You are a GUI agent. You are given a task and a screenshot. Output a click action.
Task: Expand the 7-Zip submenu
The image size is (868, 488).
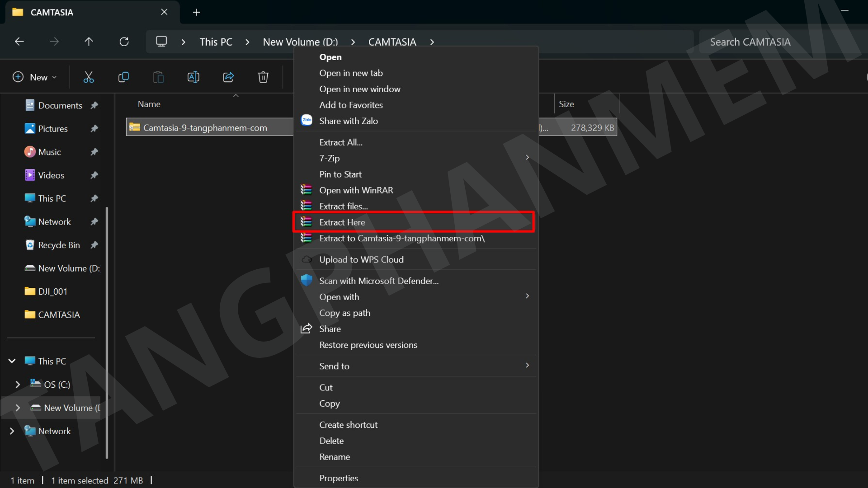(x=527, y=158)
